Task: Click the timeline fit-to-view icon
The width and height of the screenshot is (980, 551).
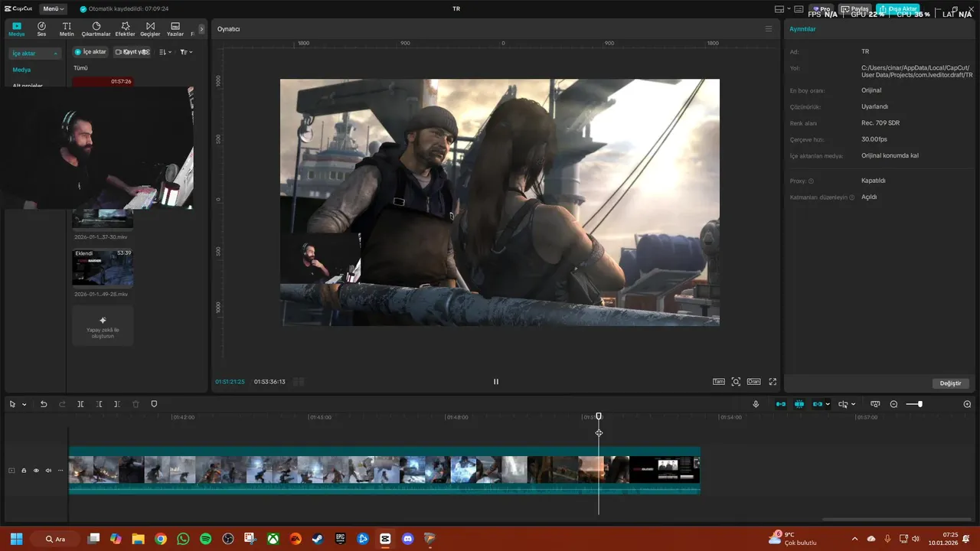Action: coord(875,404)
